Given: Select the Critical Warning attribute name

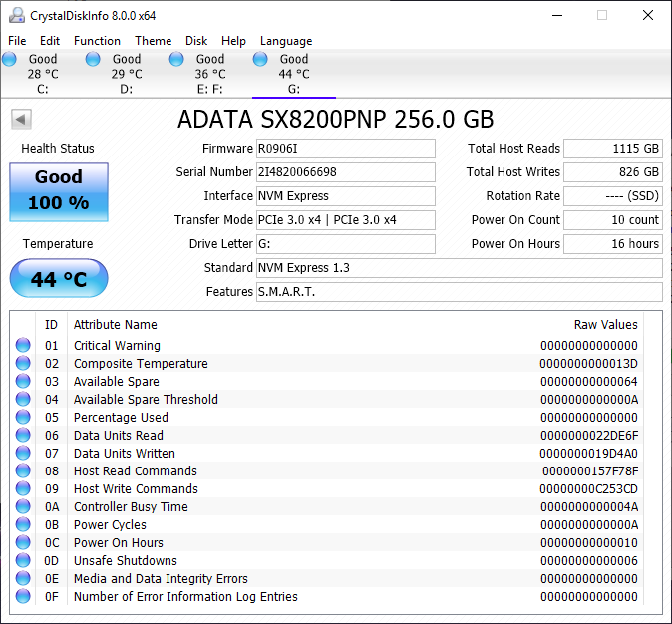Looking at the screenshot, I should pyautogui.click(x=117, y=346).
